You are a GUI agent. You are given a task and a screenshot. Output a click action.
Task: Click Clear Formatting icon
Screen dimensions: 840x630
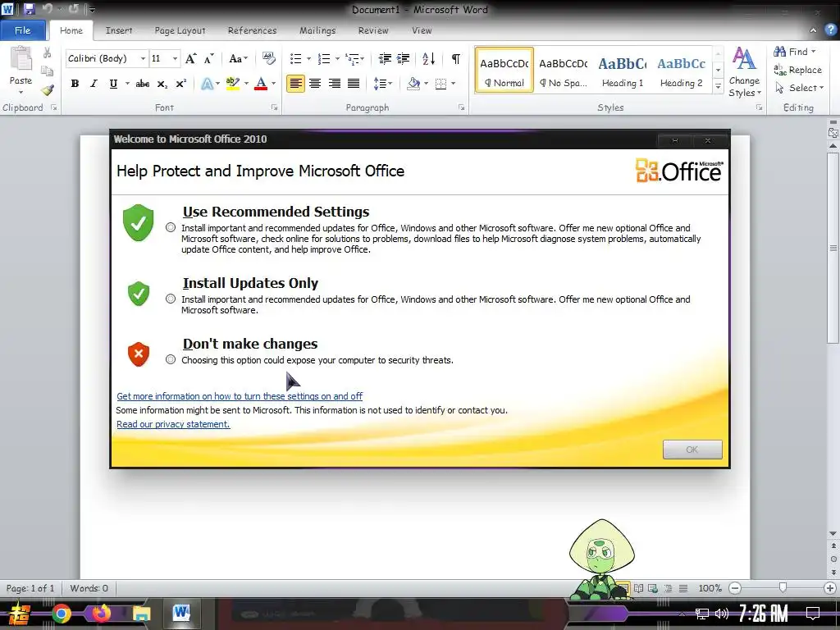269,58
